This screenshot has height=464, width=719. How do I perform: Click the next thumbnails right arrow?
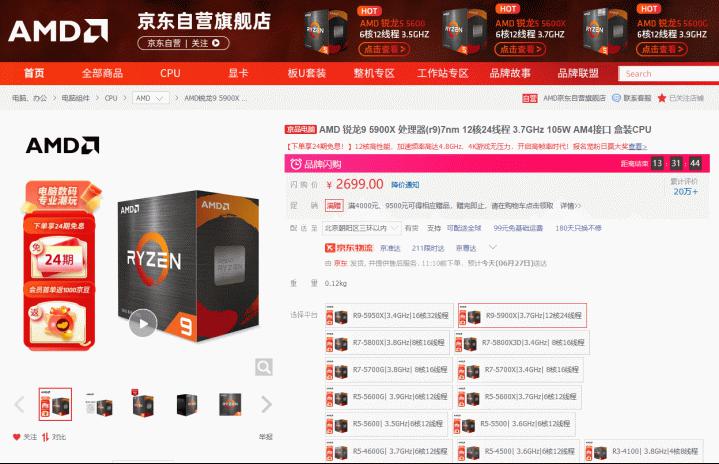coord(266,404)
